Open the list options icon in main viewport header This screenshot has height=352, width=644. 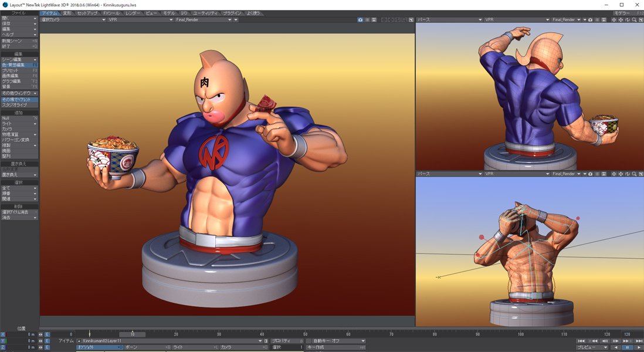[367, 20]
